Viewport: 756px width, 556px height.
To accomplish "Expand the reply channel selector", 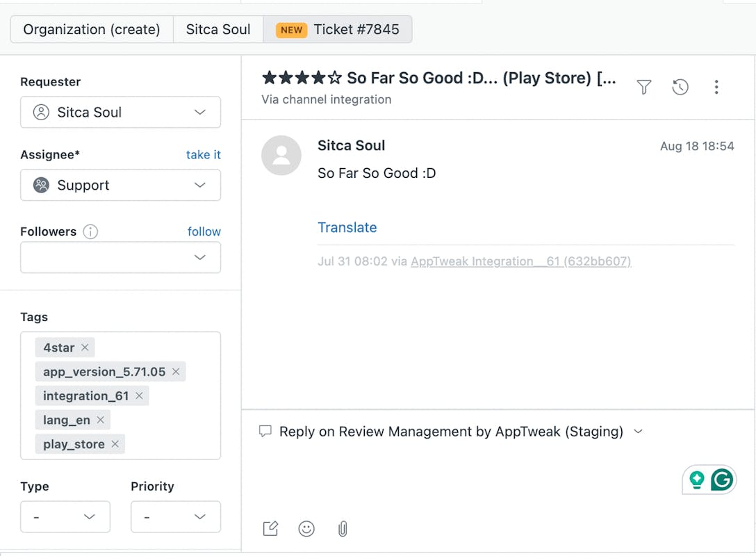I will coord(638,432).
